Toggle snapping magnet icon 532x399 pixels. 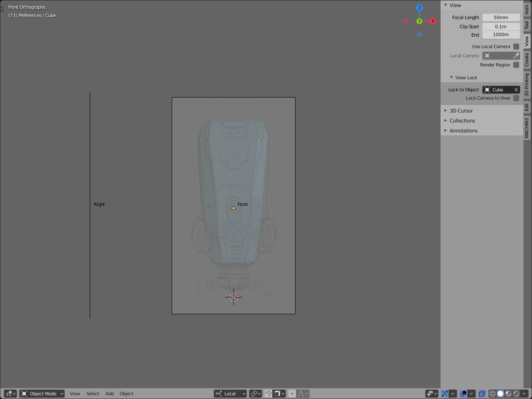pyautogui.click(x=268, y=394)
